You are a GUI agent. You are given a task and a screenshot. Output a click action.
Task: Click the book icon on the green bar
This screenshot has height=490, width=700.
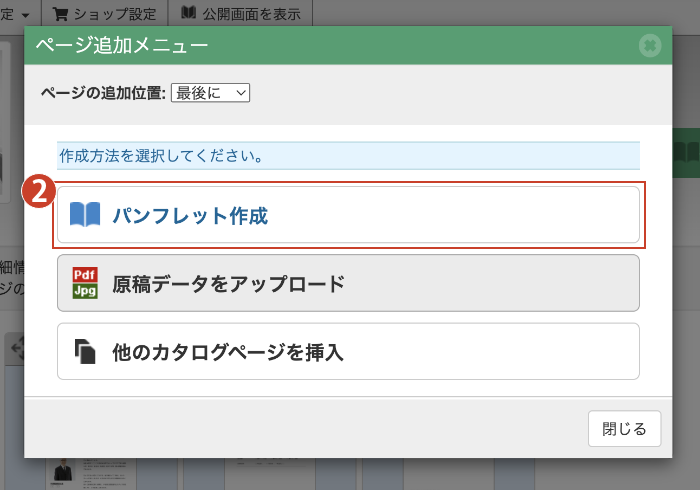685,151
